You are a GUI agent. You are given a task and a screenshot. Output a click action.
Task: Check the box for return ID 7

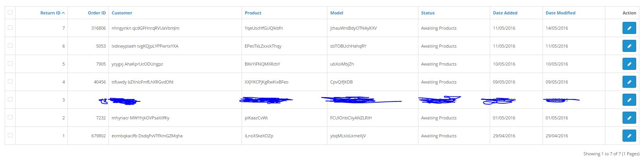[x=10, y=27]
